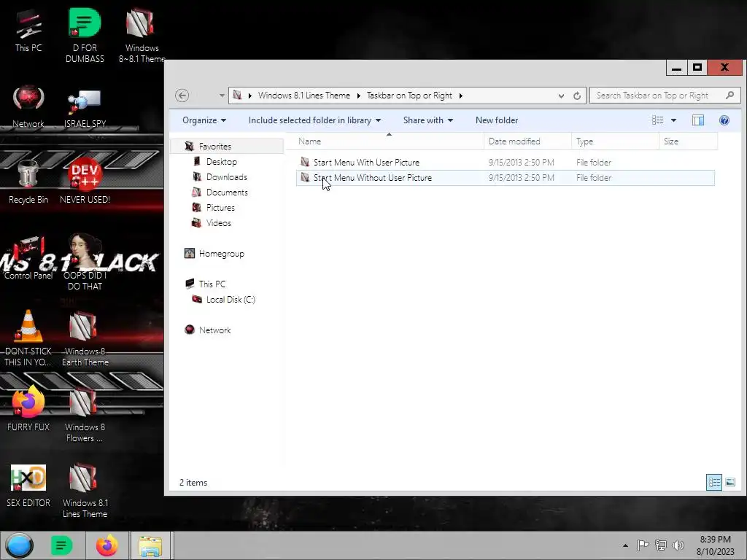Select Videos in navigation pane

click(x=219, y=223)
